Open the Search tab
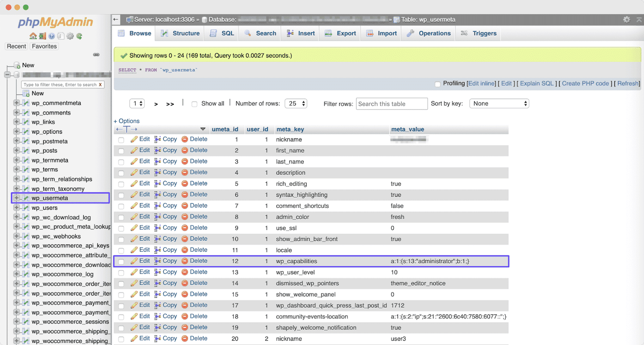Image resolution: width=644 pixels, height=345 pixels. (260, 34)
